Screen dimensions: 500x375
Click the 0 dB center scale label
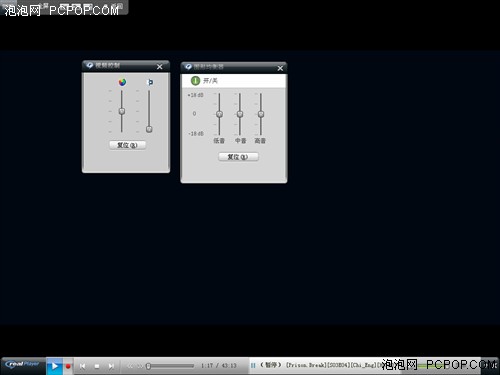194,114
